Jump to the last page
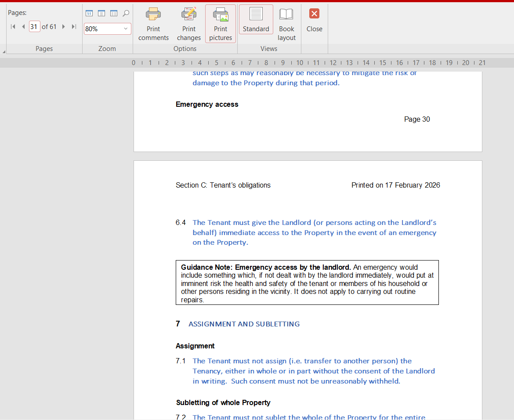The height and width of the screenshot is (420, 514). pyautogui.click(x=74, y=27)
